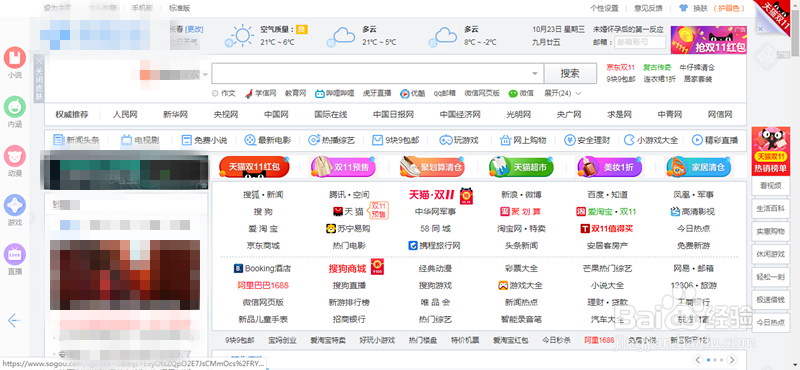Open the search engine selector dropdown
The image size is (800, 370).
(x=205, y=75)
